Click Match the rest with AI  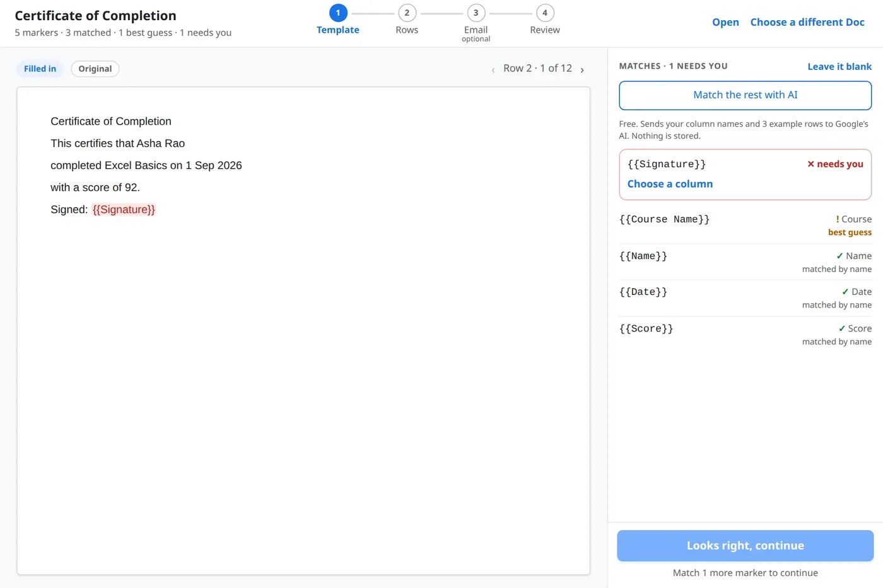coord(746,95)
